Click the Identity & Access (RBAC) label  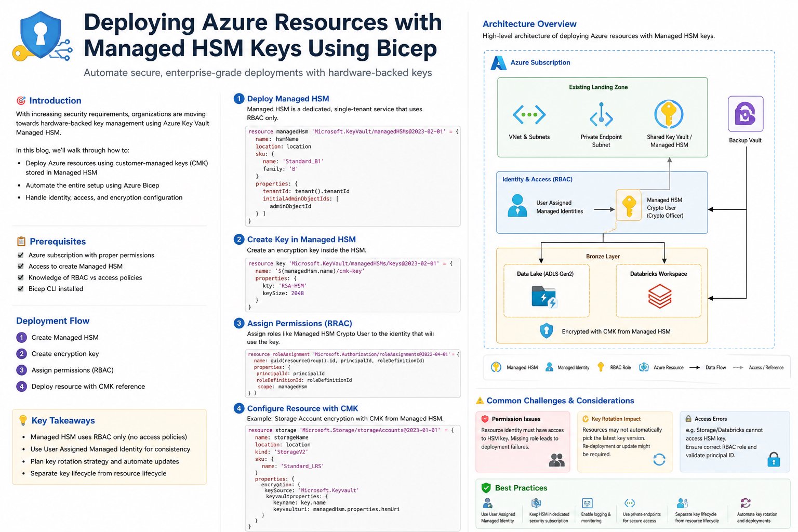coord(537,179)
